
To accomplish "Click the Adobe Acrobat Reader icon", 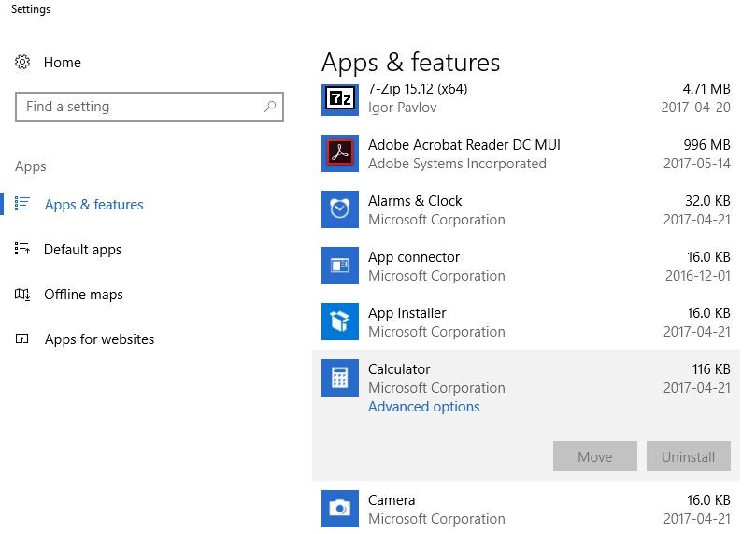I will click(x=339, y=153).
